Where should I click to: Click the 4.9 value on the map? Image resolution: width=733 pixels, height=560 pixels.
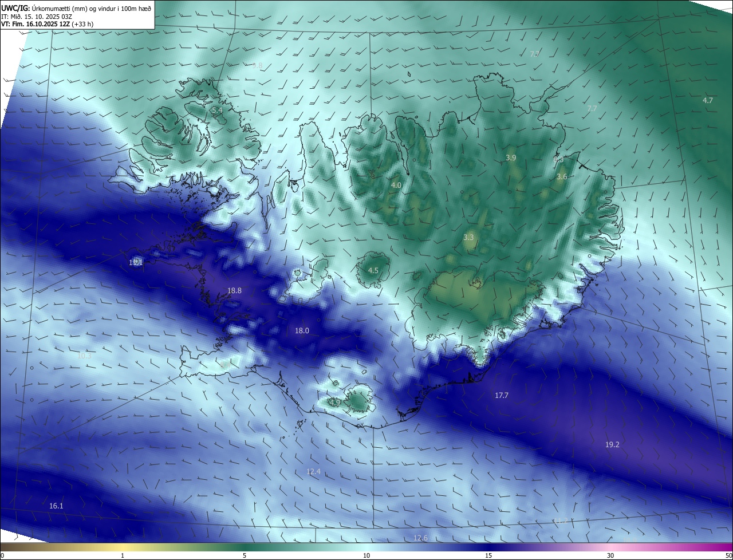(x=335, y=403)
